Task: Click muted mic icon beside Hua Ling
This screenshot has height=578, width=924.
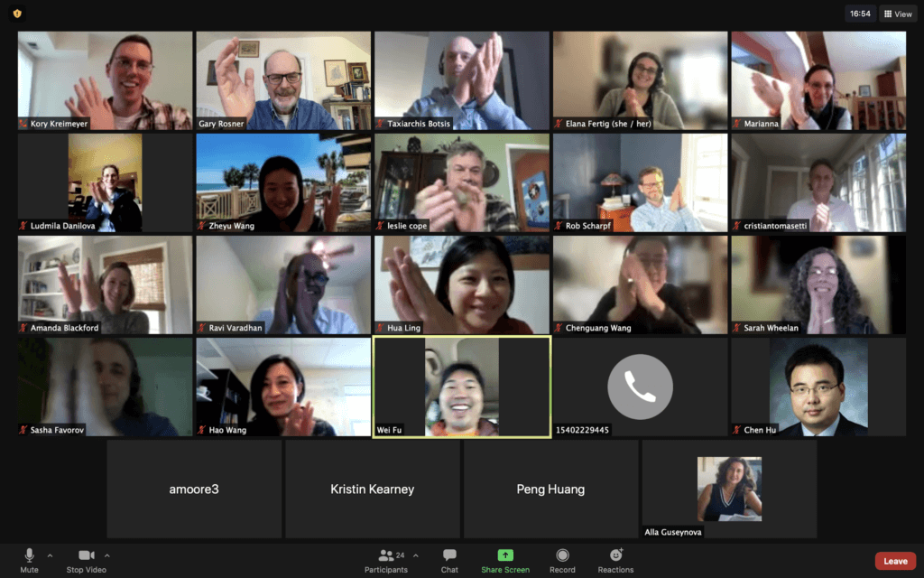Action: (380, 328)
